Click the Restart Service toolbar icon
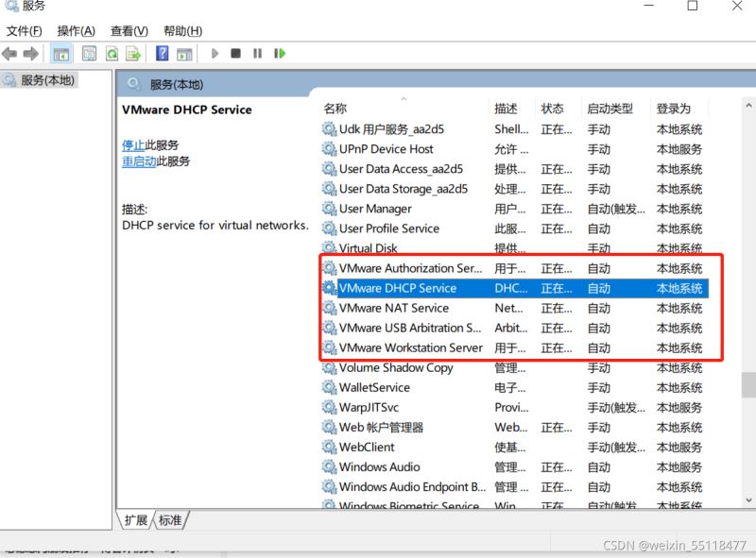Viewport: 756px width, 558px height. (280, 53)
